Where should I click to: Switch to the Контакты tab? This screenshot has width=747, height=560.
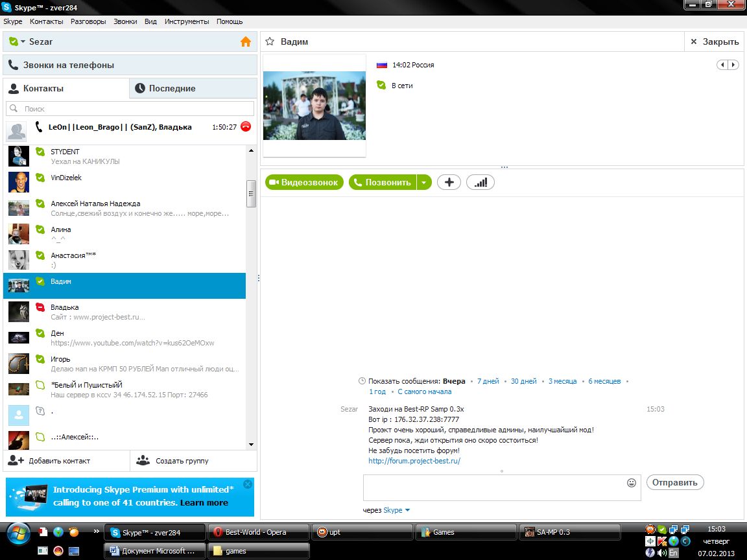[x=66, y=88]
